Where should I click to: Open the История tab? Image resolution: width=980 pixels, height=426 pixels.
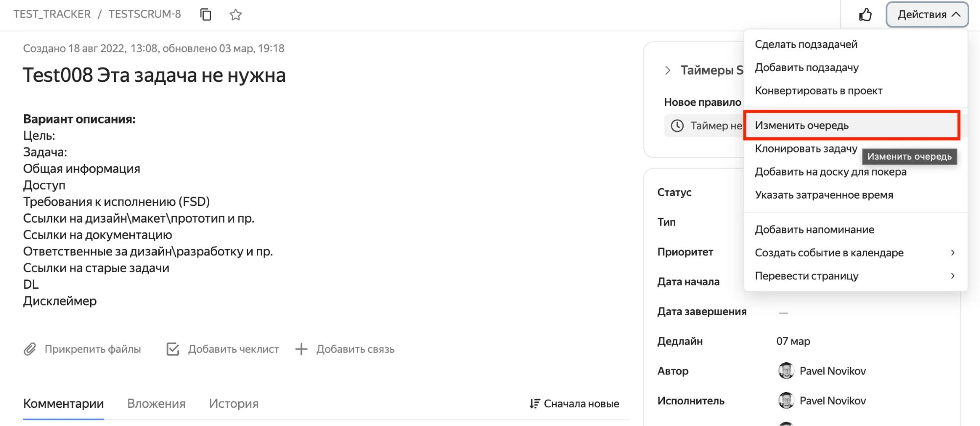[x=233, y=403]
